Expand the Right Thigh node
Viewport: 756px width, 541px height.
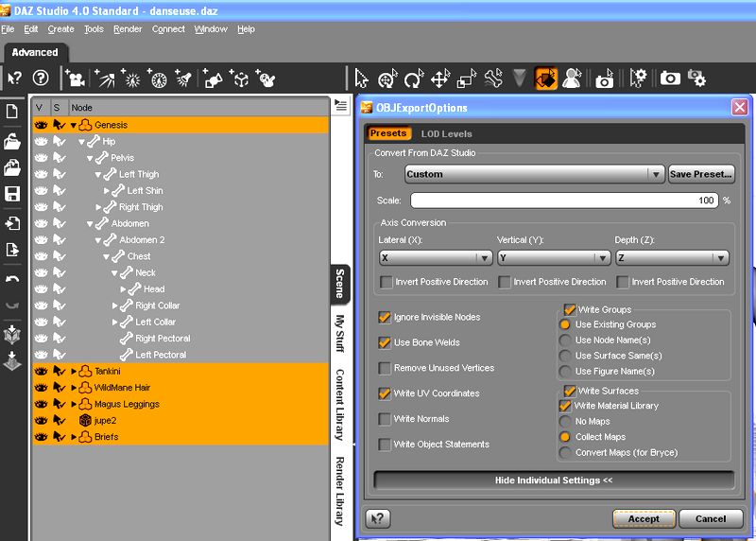[x=98, y=207]
